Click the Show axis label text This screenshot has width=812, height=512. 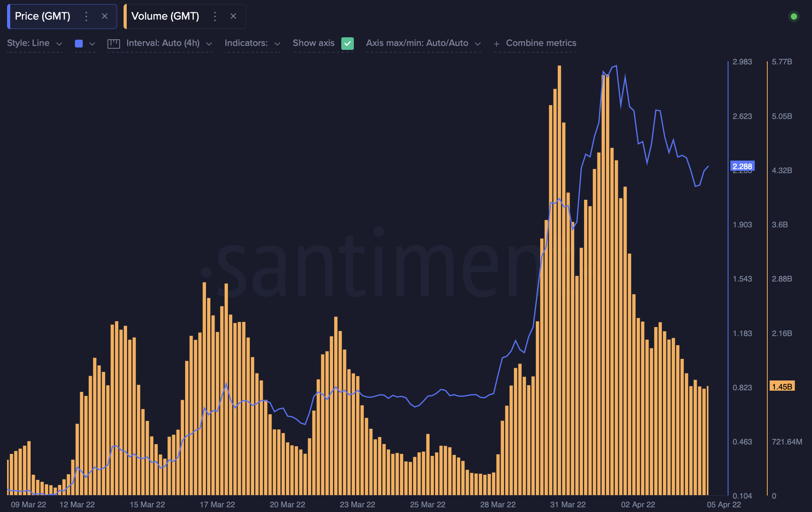click(313, 43)
